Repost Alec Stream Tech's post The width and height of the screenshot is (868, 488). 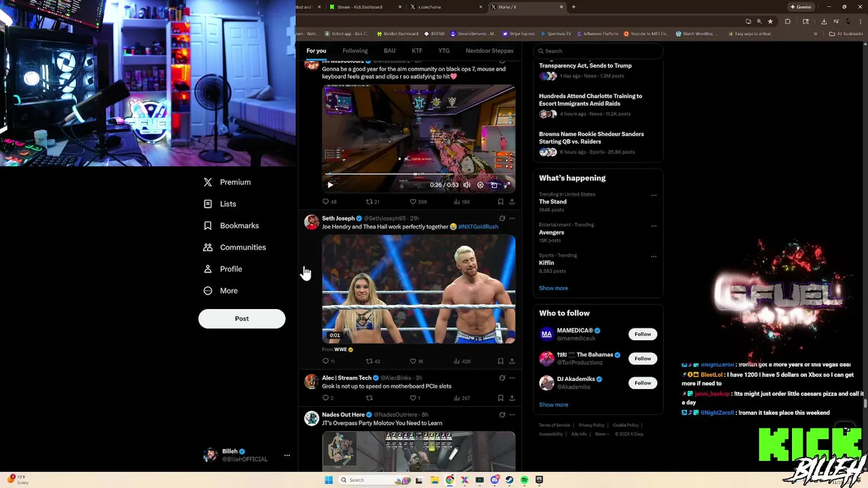point(370,398)
